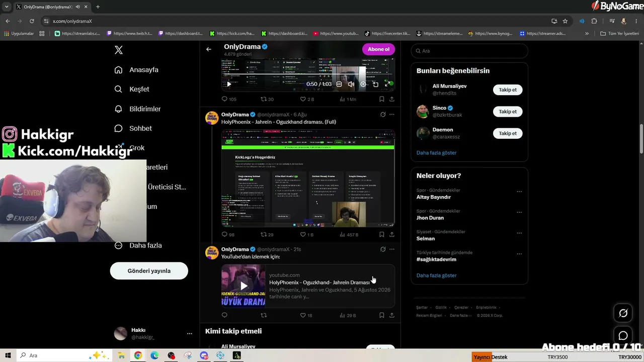
Task: Open HolyPhoenix - Oguzkhand- Jahrein Draması link
Action: tap(319, 283)
